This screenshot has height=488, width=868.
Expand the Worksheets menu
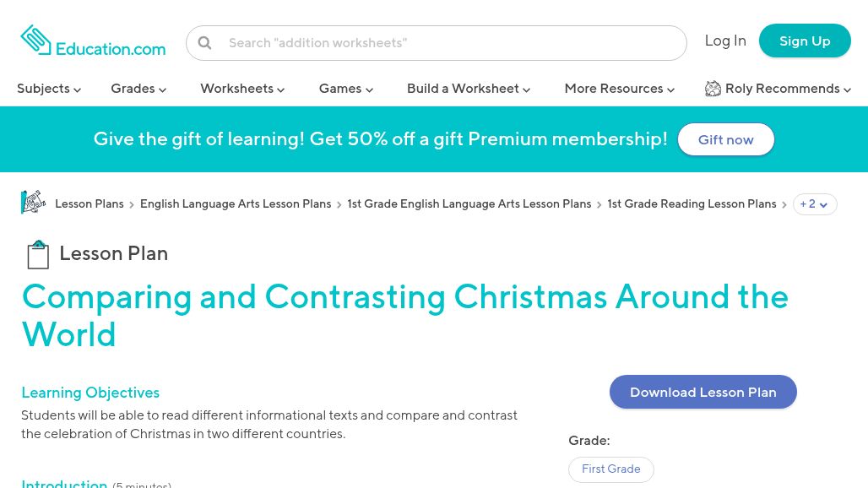pyautogui.click(x=242, y=89)
